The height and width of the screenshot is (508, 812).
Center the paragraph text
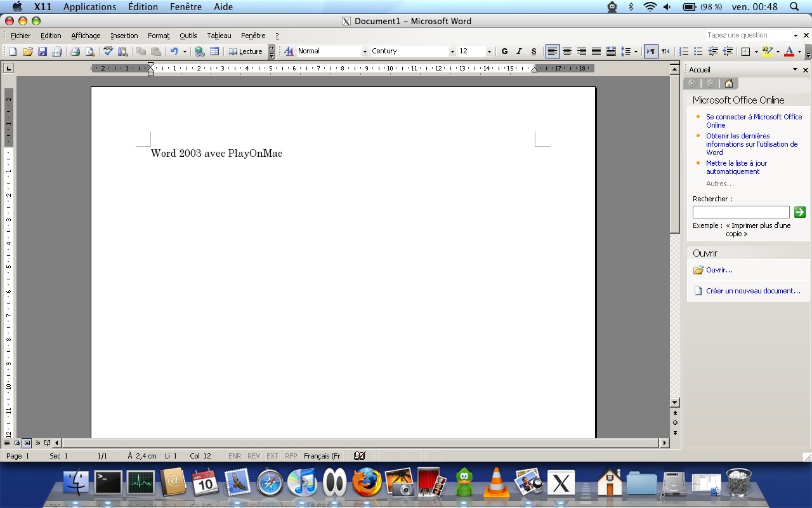coord(567,51)
